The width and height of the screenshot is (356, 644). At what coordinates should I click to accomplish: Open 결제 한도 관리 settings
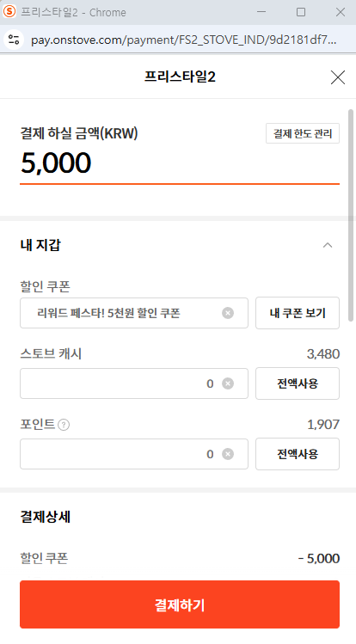click(x=303, y=133)
